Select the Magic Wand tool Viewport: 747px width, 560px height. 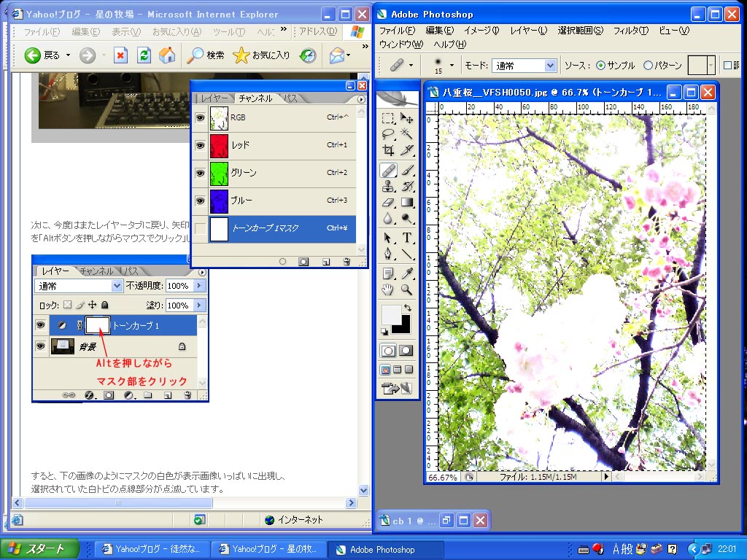pyautogui.click(x=406, y=134)
